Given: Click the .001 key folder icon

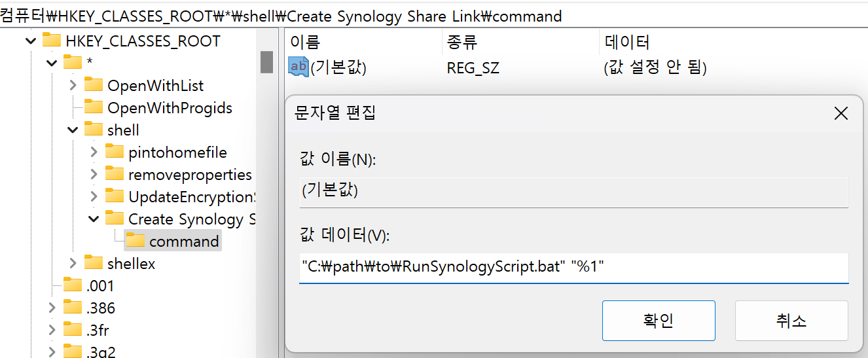Looking at the screenshot, I should click(x=73, y=285).
